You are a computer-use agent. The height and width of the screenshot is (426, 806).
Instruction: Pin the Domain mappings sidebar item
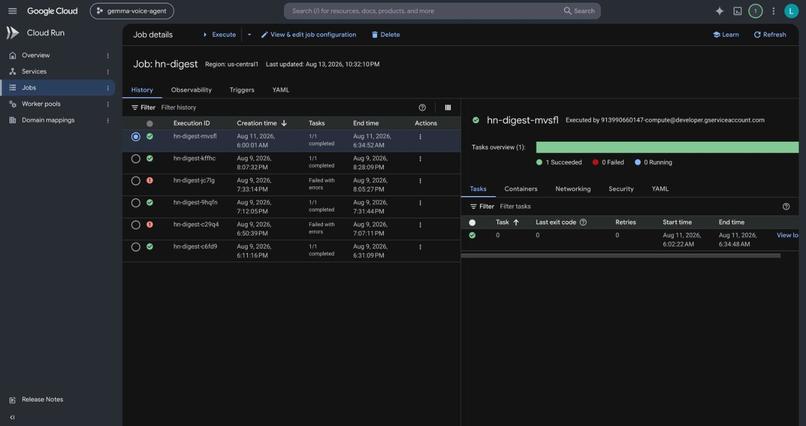coord(108,120)
